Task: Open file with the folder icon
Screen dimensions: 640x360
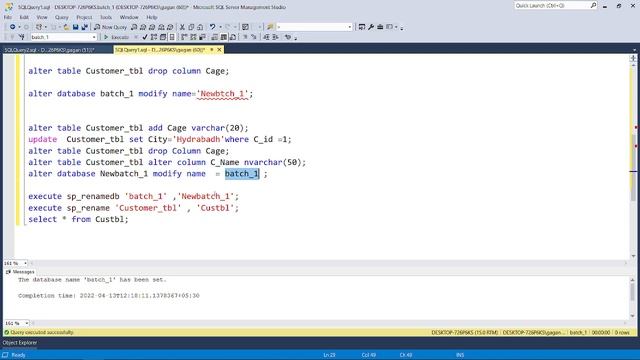Action: coord(66,27)
